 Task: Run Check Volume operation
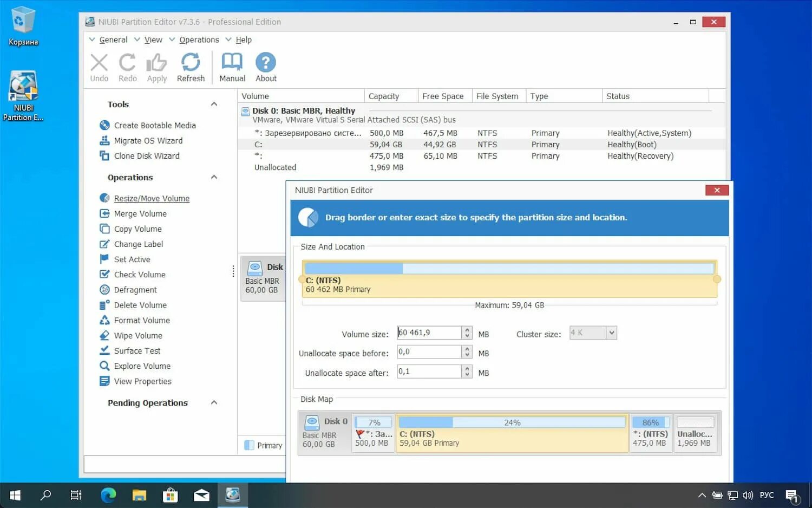(x=140, y=274)
